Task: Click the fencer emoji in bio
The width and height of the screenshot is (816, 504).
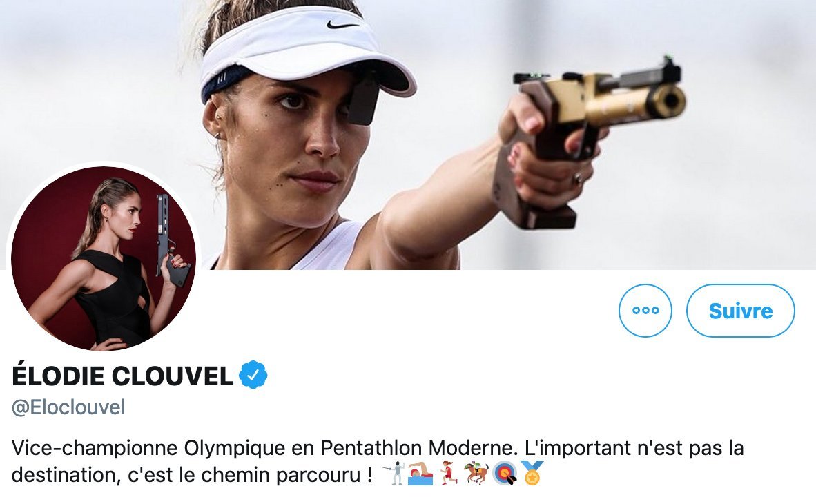Action: [392, 474]
